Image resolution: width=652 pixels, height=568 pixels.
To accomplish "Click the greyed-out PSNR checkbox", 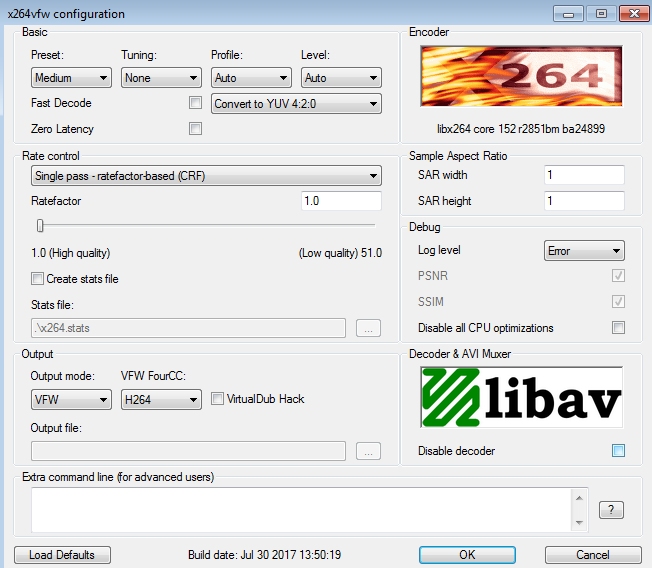I will [618, 275].
